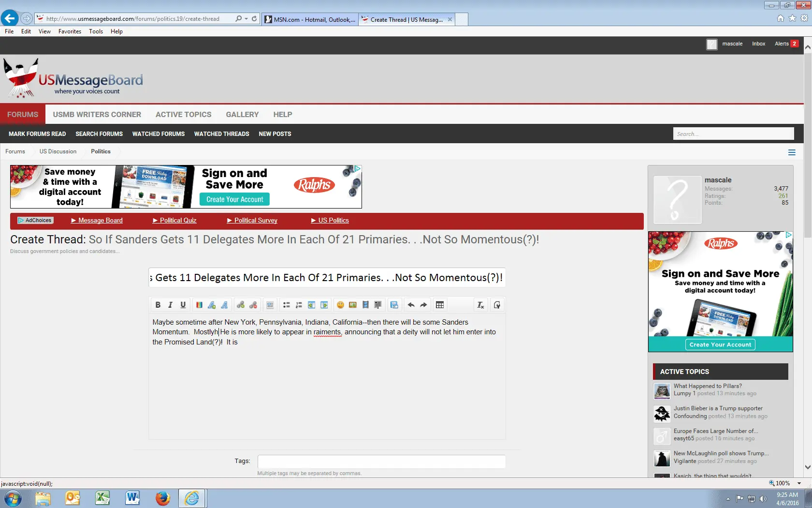
Task: Insert a link with the editor toolbar
Action: pos(241,305)
